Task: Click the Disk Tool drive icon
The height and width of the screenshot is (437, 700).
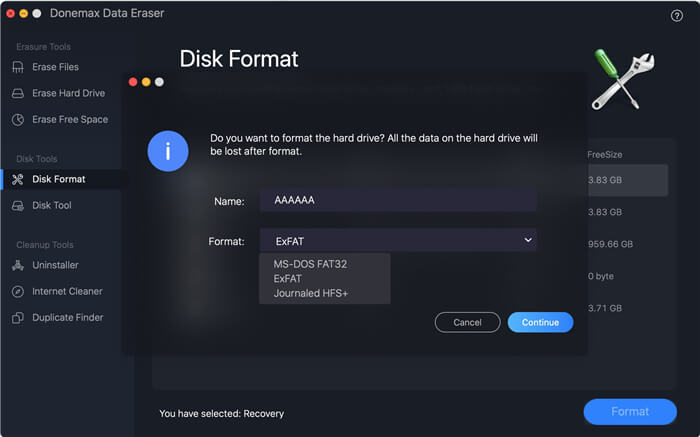Action: click(18, 206)
